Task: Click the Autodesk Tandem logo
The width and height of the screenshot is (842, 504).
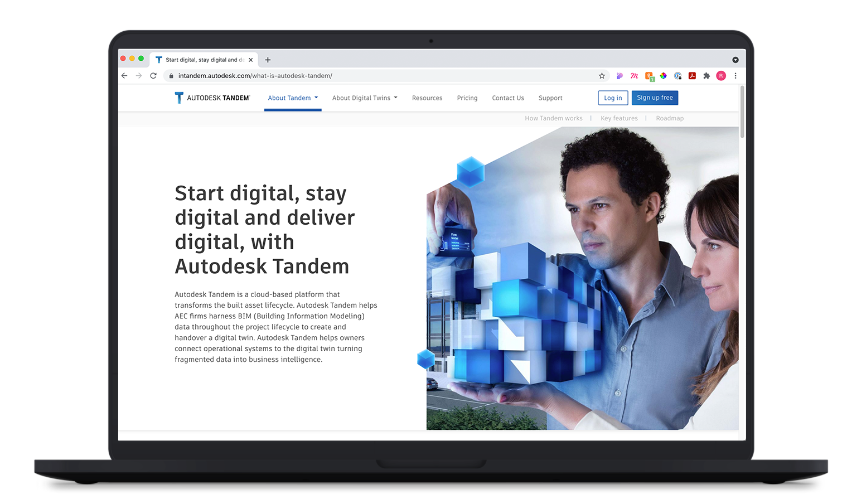Action: 212,98
